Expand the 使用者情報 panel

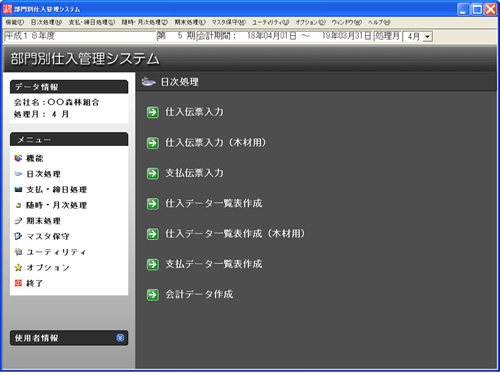(x=120, y=338)
